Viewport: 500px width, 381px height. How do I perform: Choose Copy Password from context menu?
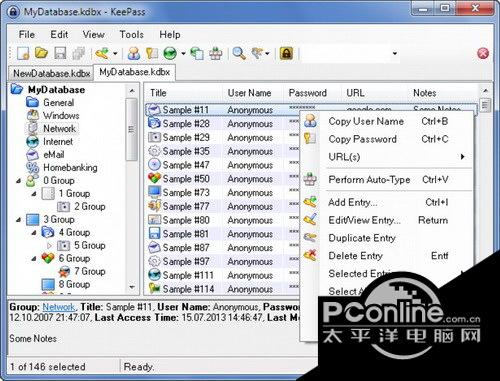tap(387, 139)
